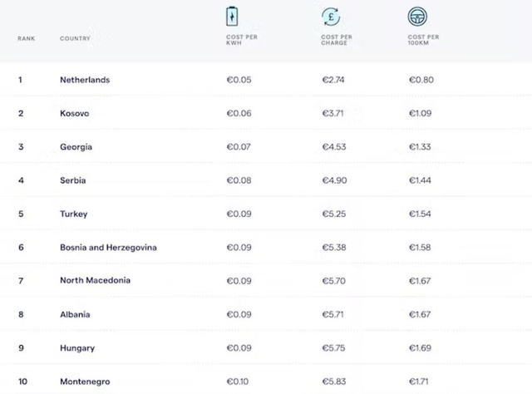Select the North Macedonia entry
532x394 pixels.
[x=95, y=280]
